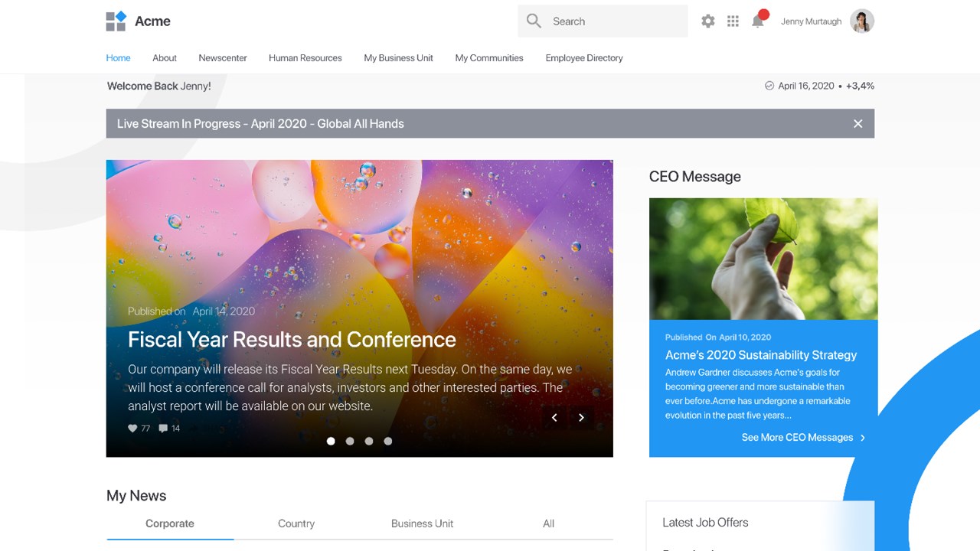The width and height of the screenshot is (980, 551).
Task: Open My Communities nav item
Action: (489, 58)
